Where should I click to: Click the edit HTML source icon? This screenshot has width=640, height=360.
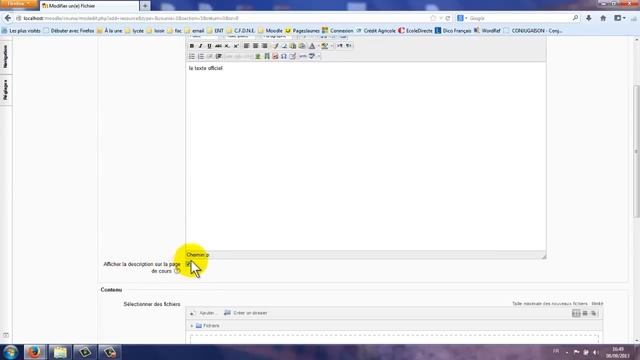[x=303, y=56]
